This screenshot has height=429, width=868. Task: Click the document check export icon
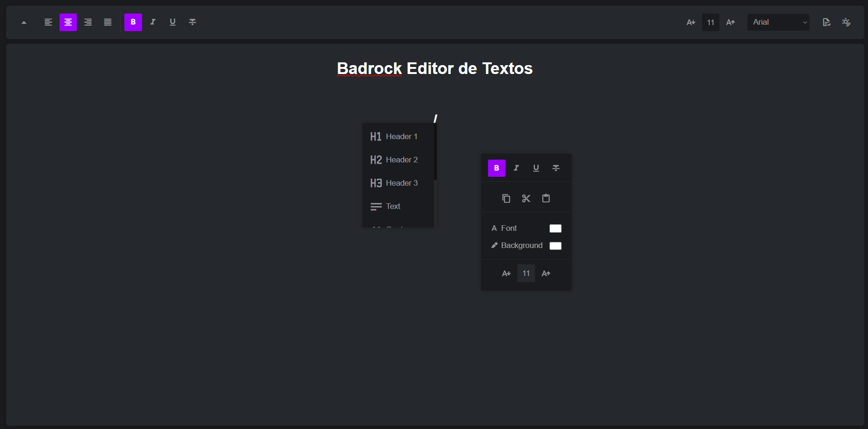(827, 22)
